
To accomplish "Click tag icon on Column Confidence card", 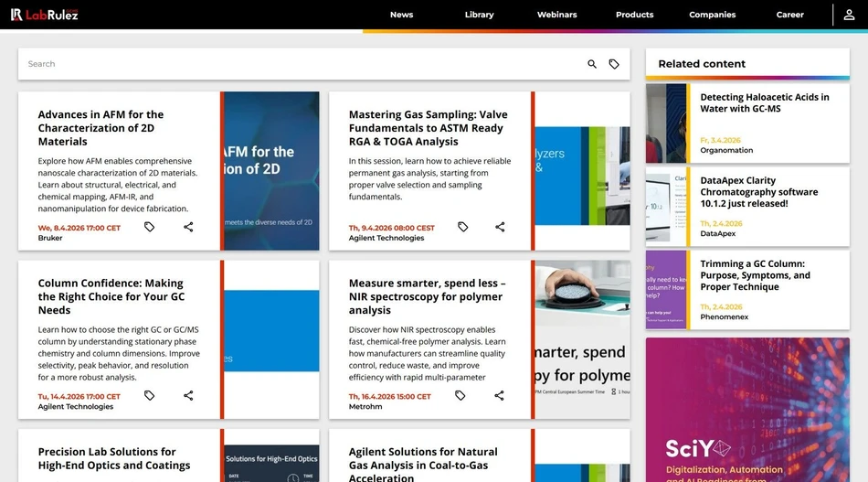I will pyautogui.click(x=150, y=395).
